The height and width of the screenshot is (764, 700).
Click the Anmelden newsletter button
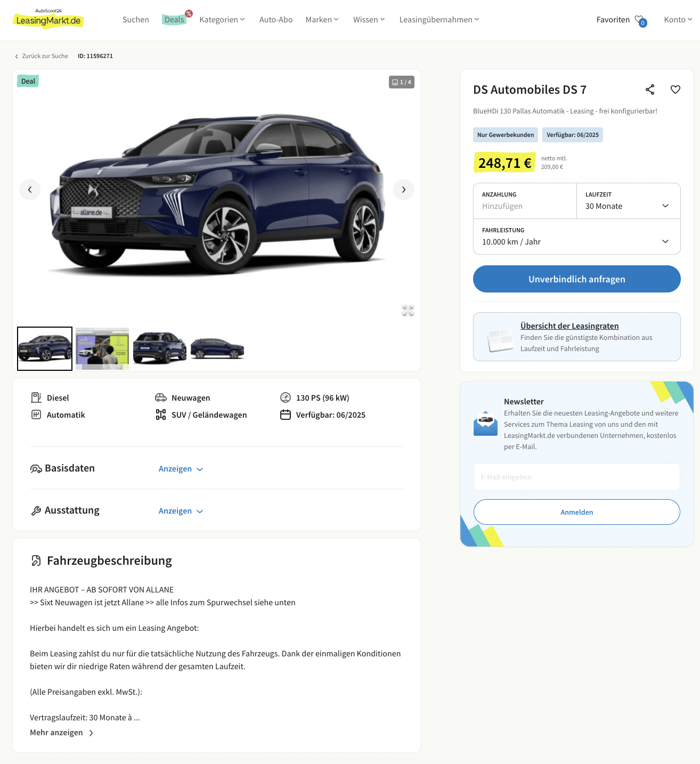point(577,512)
